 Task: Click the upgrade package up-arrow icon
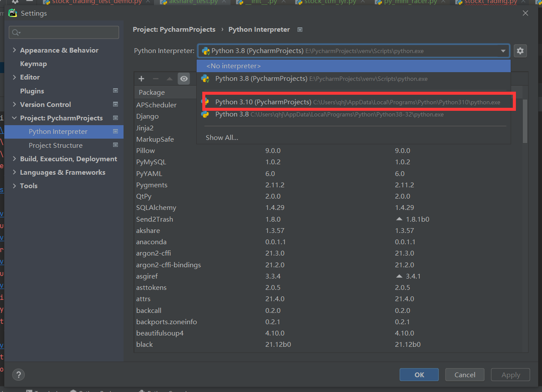click(x=170, y=79)
